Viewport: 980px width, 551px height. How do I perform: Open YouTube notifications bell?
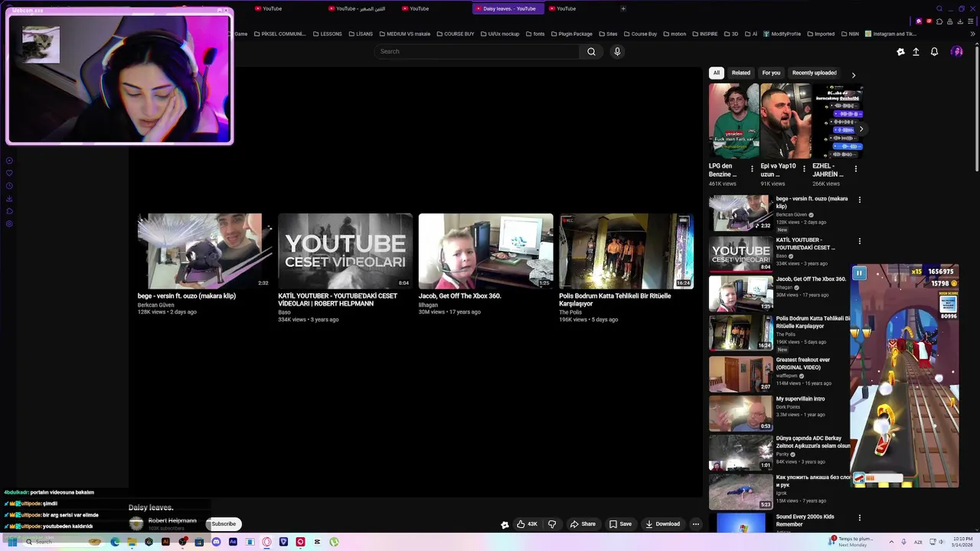tap(934, 51)
